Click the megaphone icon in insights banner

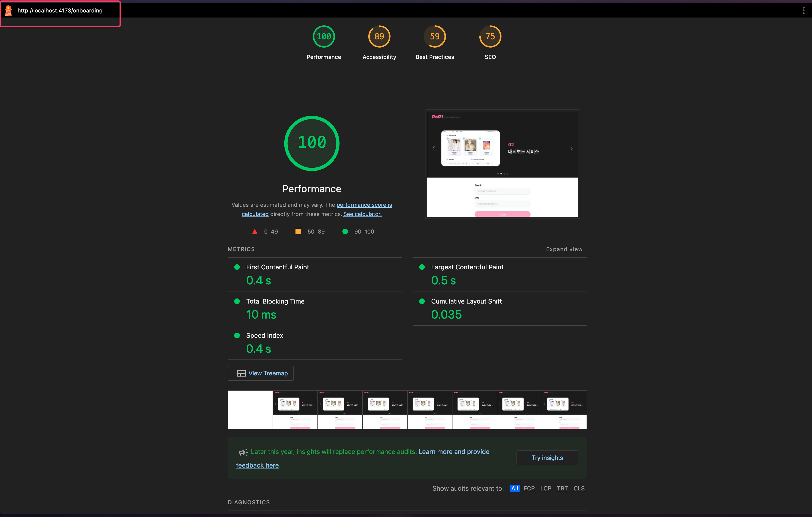tap(243, 452)
